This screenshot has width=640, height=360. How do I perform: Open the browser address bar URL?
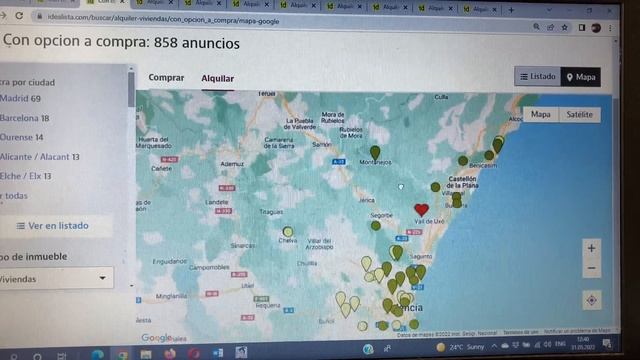click(x=163, y=20)
